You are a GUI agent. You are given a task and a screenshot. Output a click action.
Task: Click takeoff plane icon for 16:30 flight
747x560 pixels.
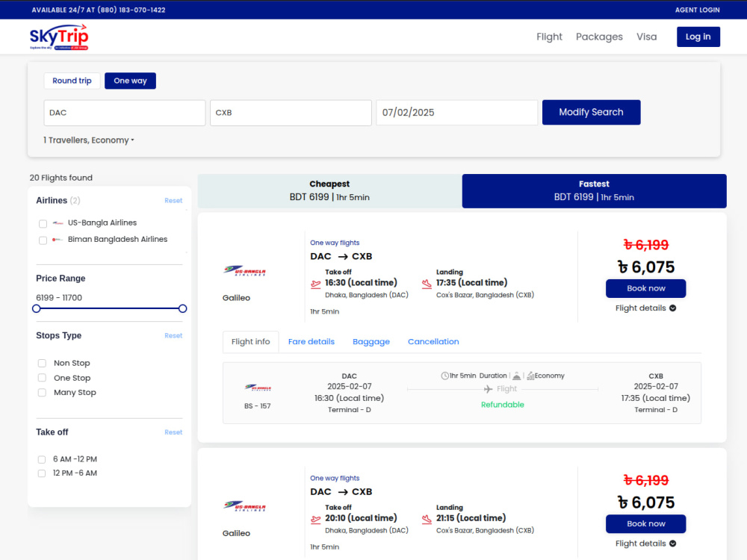[316, 284]
